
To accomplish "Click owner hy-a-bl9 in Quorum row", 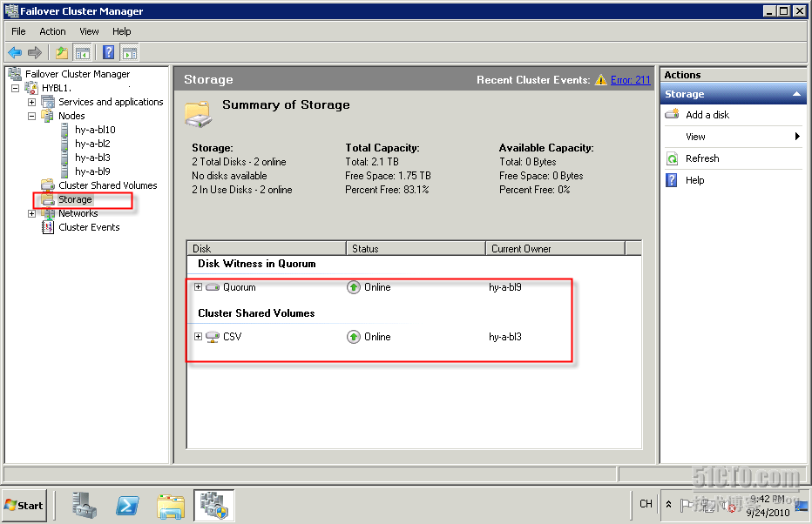I will click(x=505, y=286).
